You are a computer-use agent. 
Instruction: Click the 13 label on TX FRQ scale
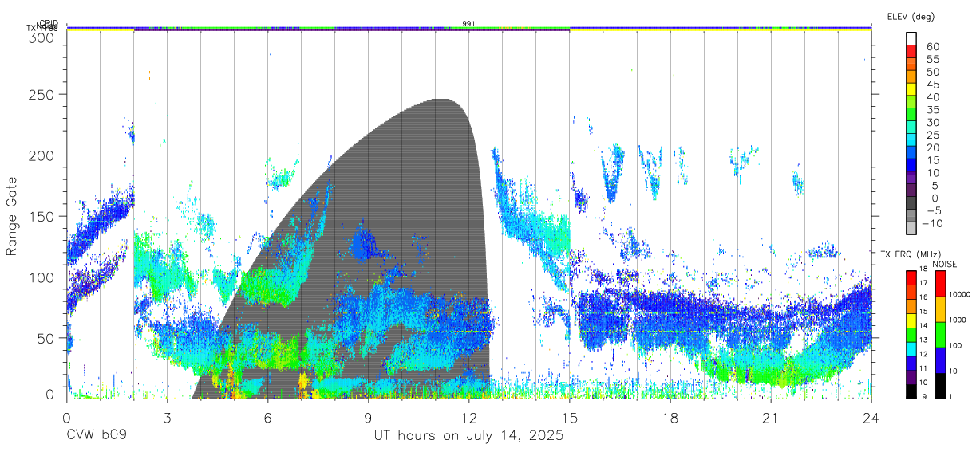[x=923, y=340]
